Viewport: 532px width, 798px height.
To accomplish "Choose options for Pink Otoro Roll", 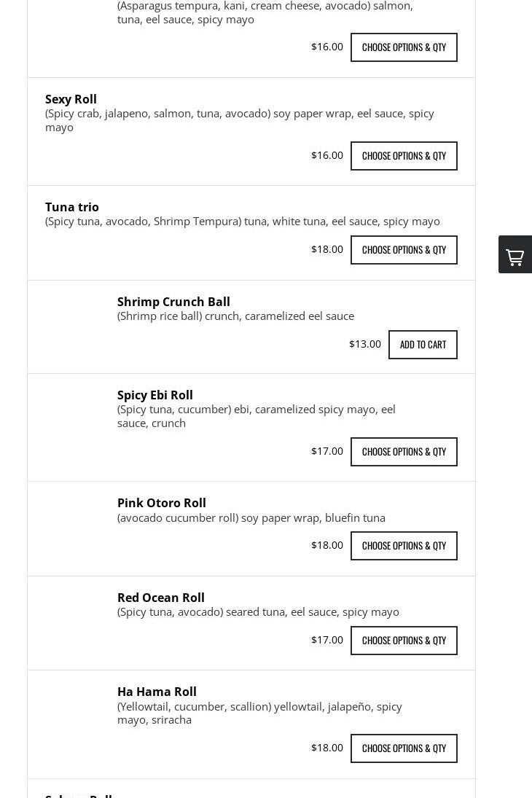I will click(x=404, y=546).
